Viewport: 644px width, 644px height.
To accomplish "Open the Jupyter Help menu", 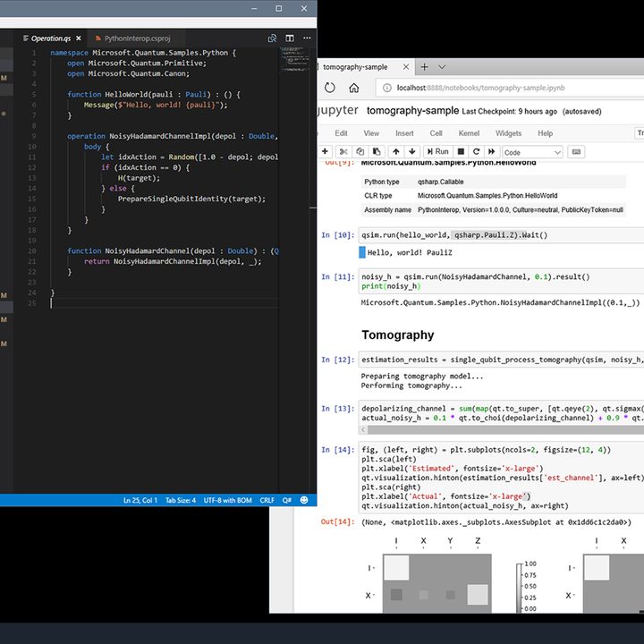I will click(x=545, y=133).
